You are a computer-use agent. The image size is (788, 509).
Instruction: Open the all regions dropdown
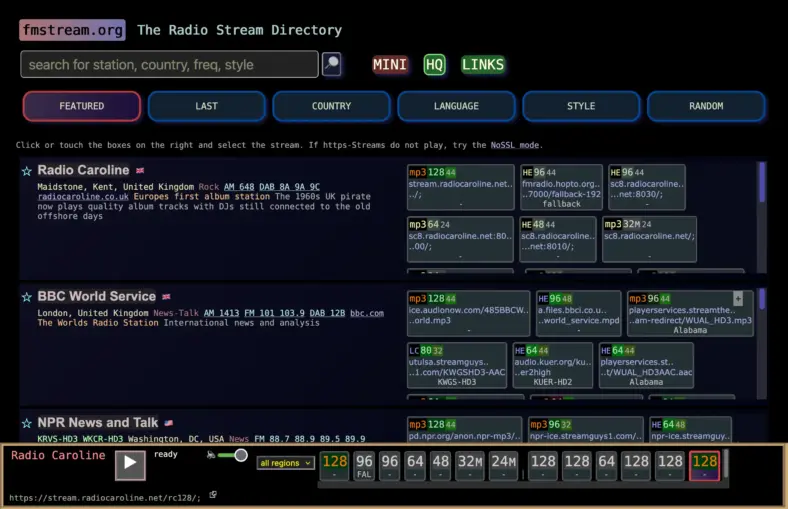285,463
